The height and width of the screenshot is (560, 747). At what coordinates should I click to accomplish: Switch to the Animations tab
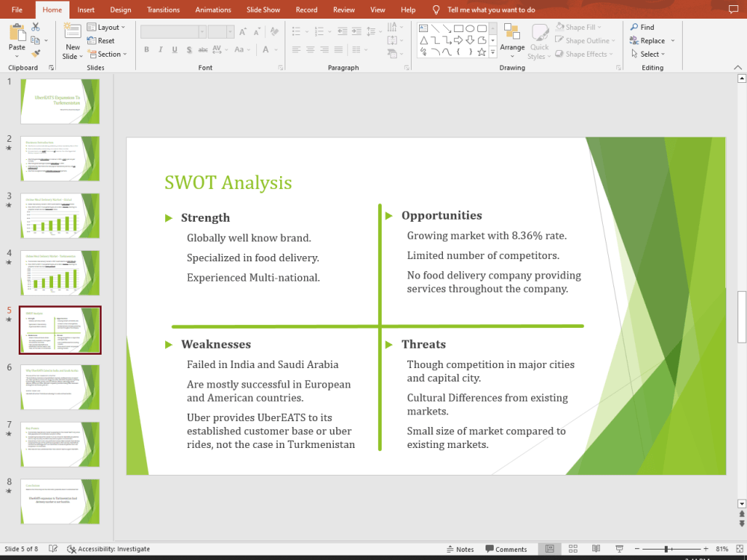click(213, 10)
